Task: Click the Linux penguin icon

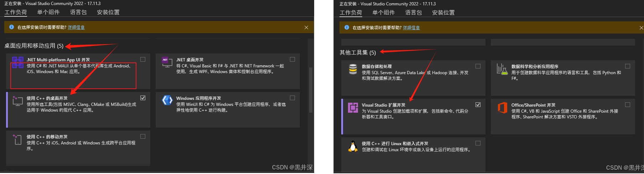Action: (x=353, y=146)
